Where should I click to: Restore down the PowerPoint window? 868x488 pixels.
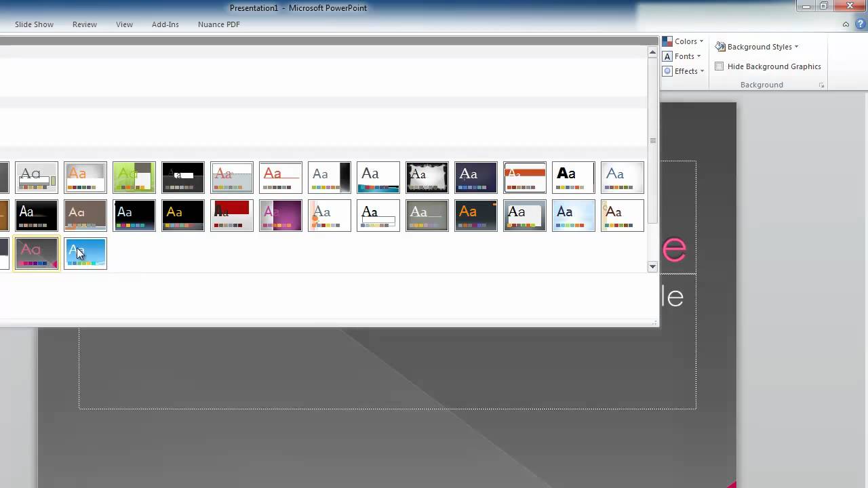click(x=824, y=6)
